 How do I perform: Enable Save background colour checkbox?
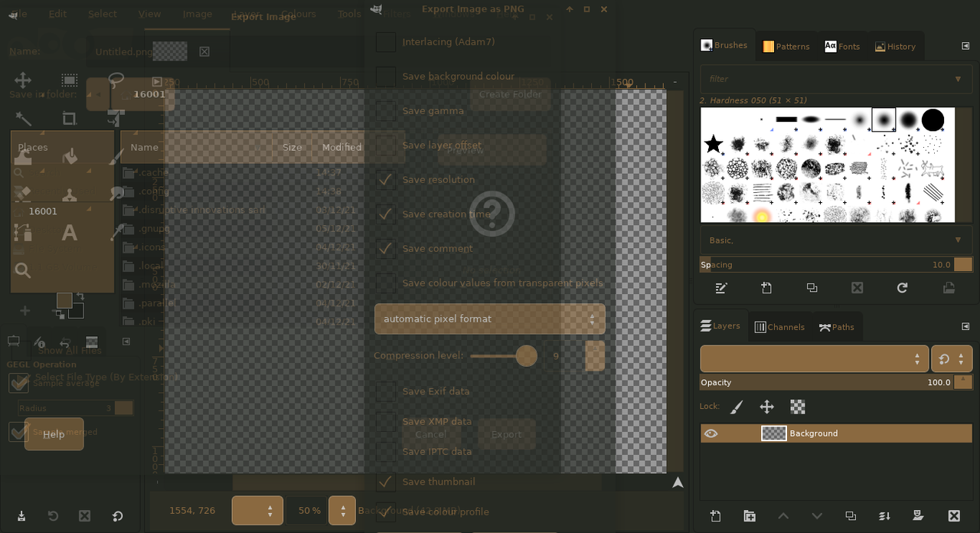pyautogui.click(x=386, y=77)
